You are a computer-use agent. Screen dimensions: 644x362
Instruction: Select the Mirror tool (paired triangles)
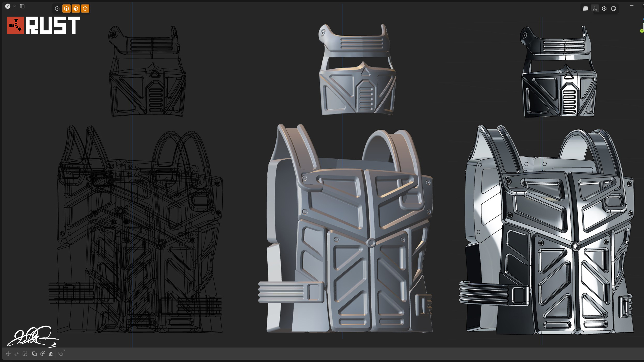[x=51, y=354]
